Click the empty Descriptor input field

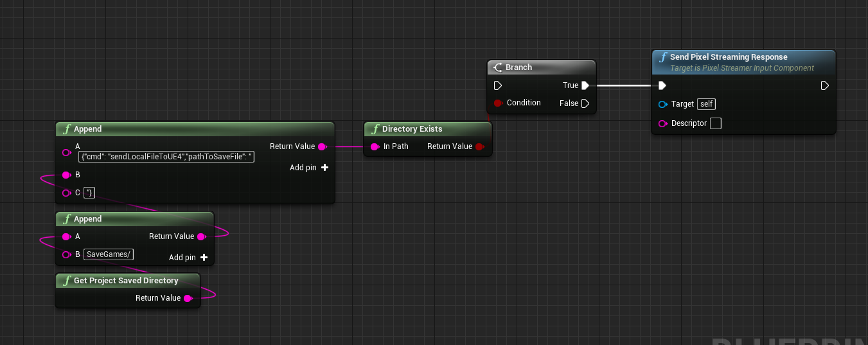pos(716,123)
